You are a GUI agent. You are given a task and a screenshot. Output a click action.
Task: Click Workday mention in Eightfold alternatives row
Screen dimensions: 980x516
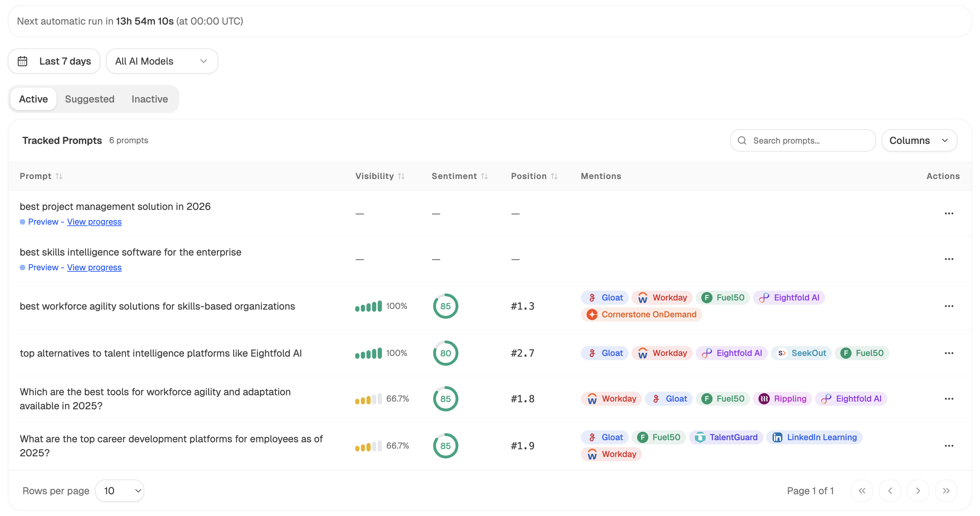[x=662, y=353]
